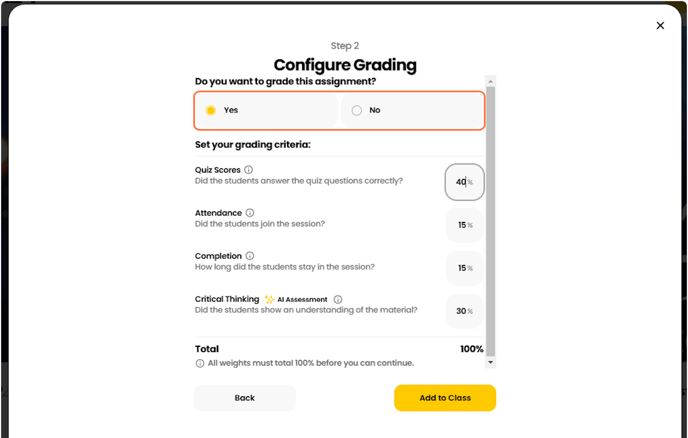The image size is (688, 438).
Task: Click the scrollbar down arrow
Action: [490, 362]
